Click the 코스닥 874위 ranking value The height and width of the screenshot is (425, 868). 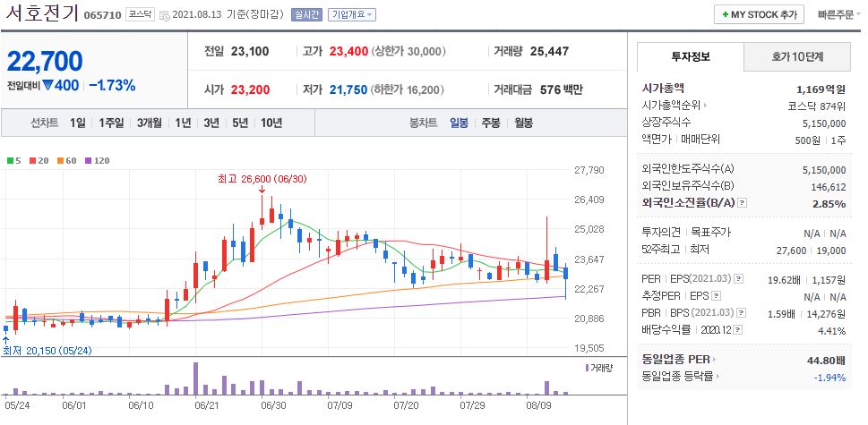coord(817,106)
